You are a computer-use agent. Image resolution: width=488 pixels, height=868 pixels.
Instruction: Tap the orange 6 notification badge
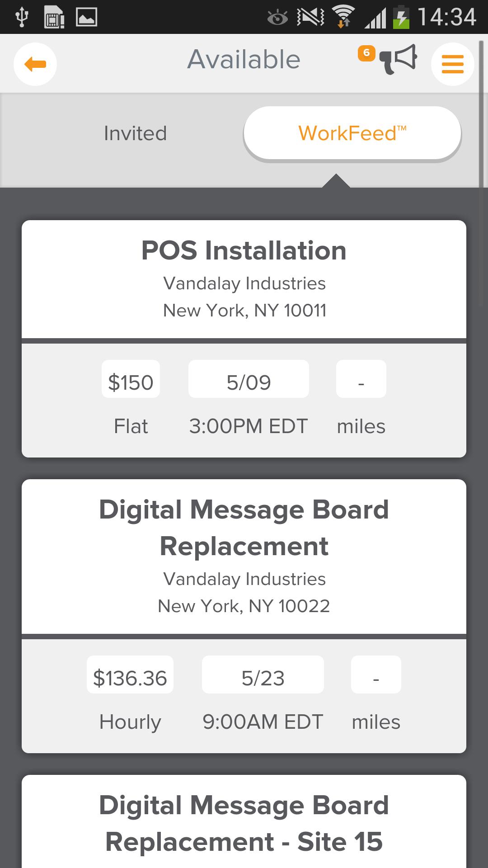point(366,53)
